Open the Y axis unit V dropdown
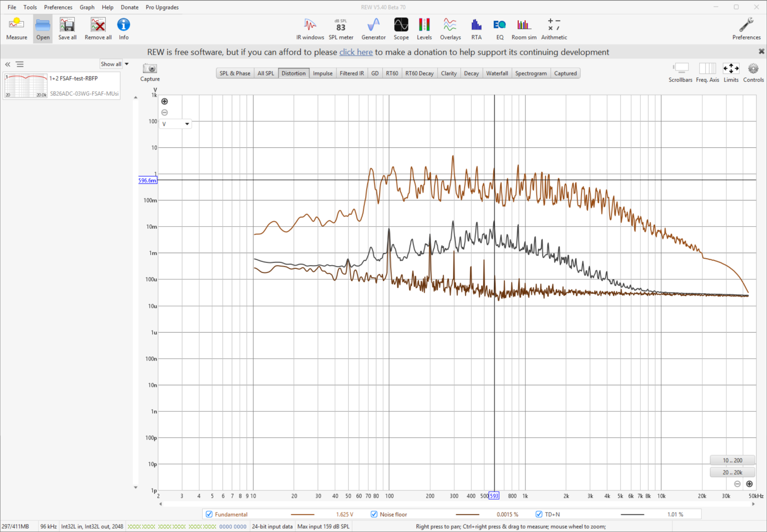767x532 pixels. pos(176,124)
